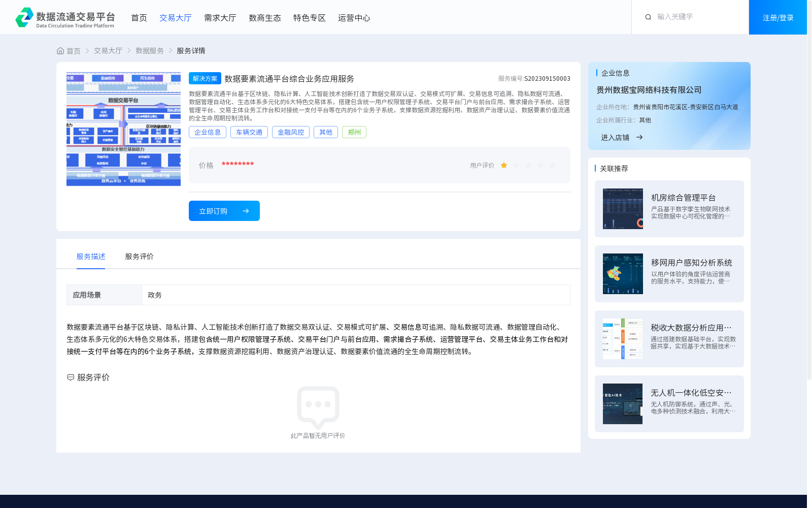
Task: Click the search magnifier icon
Action: 648,17
